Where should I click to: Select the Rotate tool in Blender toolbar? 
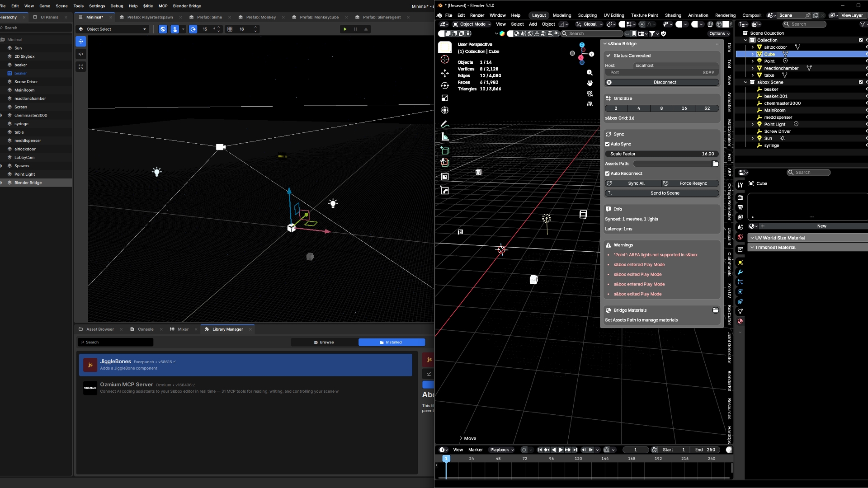point(445,85)
